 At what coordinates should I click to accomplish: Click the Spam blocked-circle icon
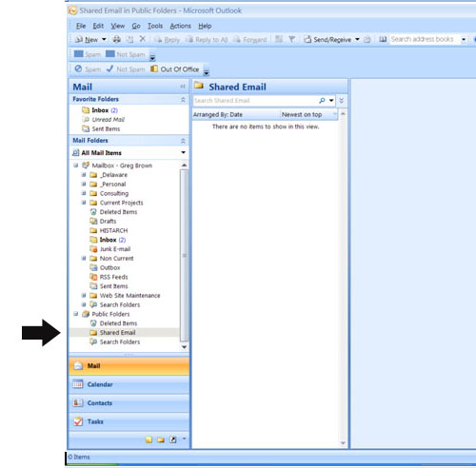pos(78,68)
